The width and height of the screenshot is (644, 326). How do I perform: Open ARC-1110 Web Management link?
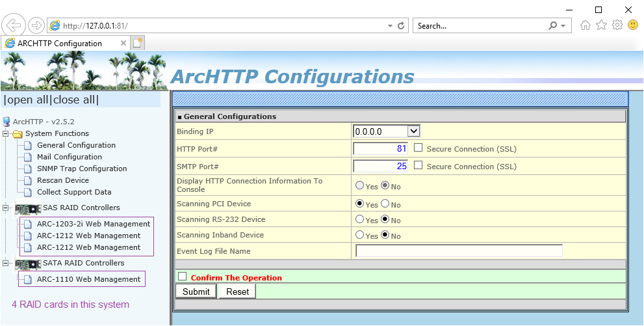tap(89, 280)
